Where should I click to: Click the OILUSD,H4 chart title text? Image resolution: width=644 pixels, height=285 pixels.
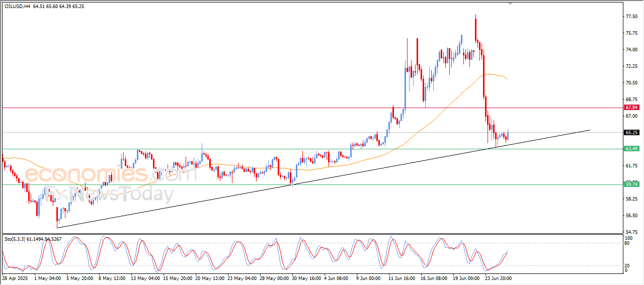click(x=17, y=7)
